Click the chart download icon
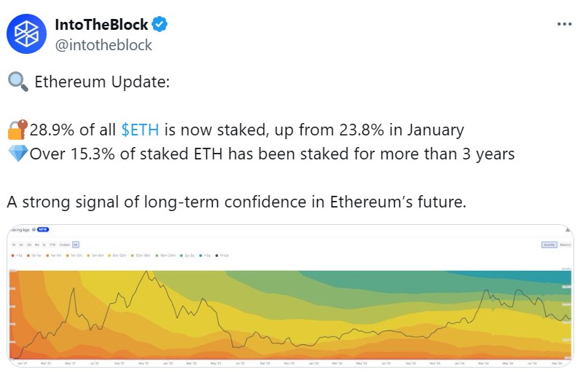Image resolution: width=588 pixels, height=372 pixels. [x=568, y=229]
